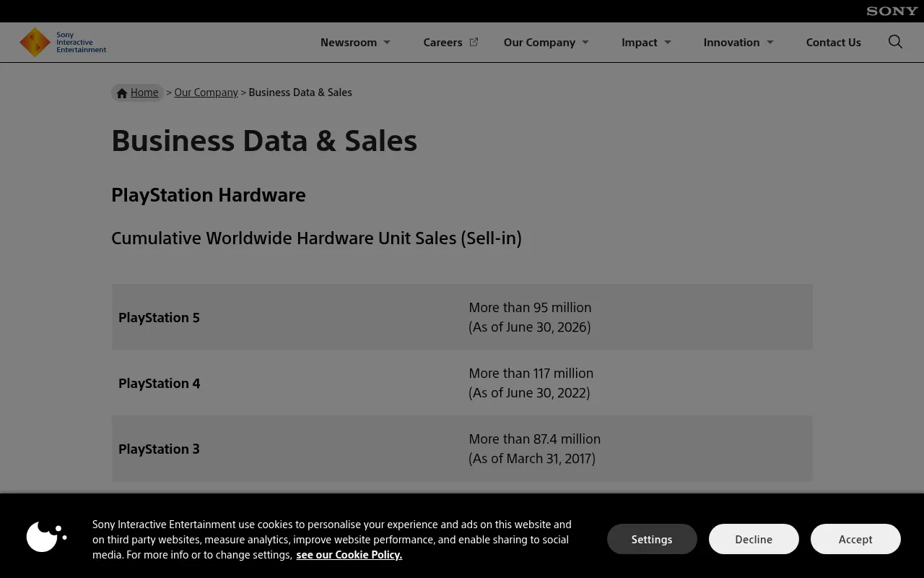Image resolution: width=924 pixels, height=578 pixels.
Task: Open the Innovation menu
Action: [731, 42]
